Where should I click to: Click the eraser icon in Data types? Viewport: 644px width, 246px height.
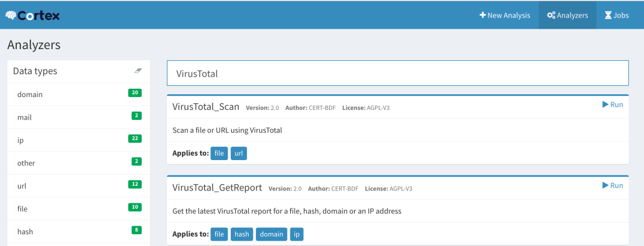[x=138, y=71]
